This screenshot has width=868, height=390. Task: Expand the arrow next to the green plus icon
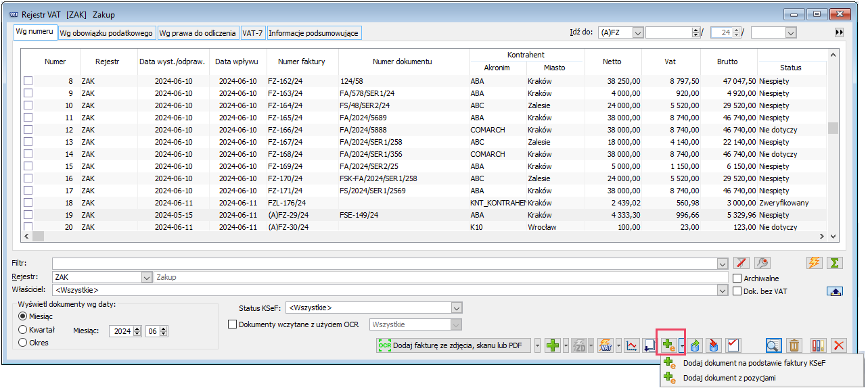pyautogui.click(x=565, y=345)
